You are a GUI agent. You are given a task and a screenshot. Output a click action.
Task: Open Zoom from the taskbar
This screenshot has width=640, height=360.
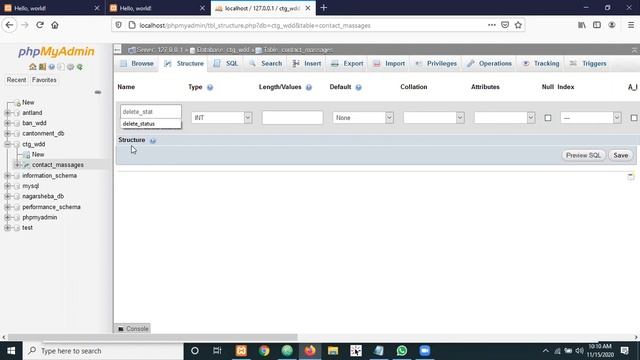424,351
